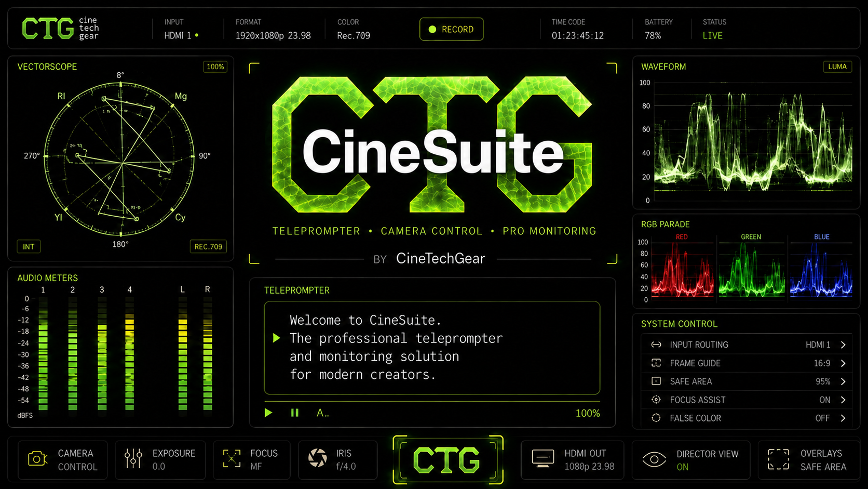The image size is (868, 489).
Task: Click the teleprompter progress bar
Action: [x=432, y=401]
